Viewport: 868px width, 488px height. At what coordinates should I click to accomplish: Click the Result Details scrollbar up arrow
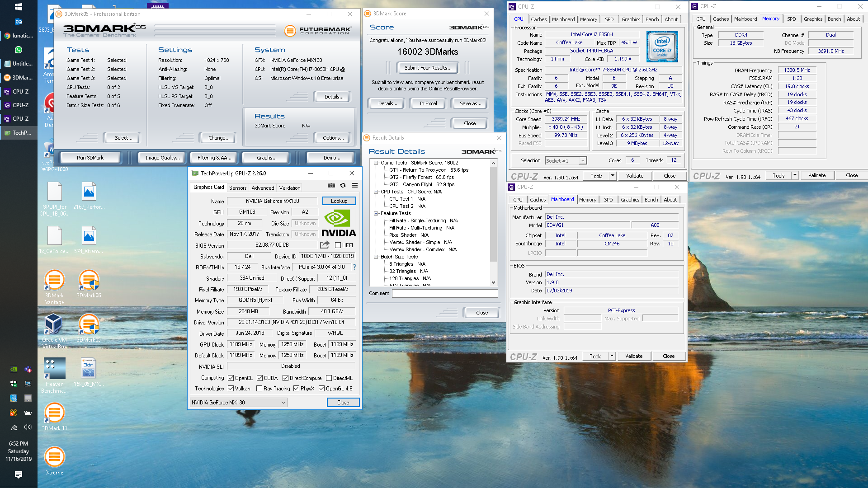click(x=493, y=163)
